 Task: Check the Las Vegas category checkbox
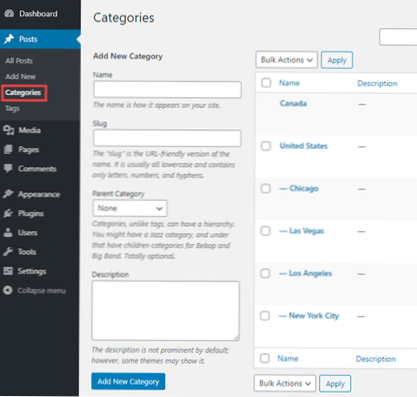(265, 231)
